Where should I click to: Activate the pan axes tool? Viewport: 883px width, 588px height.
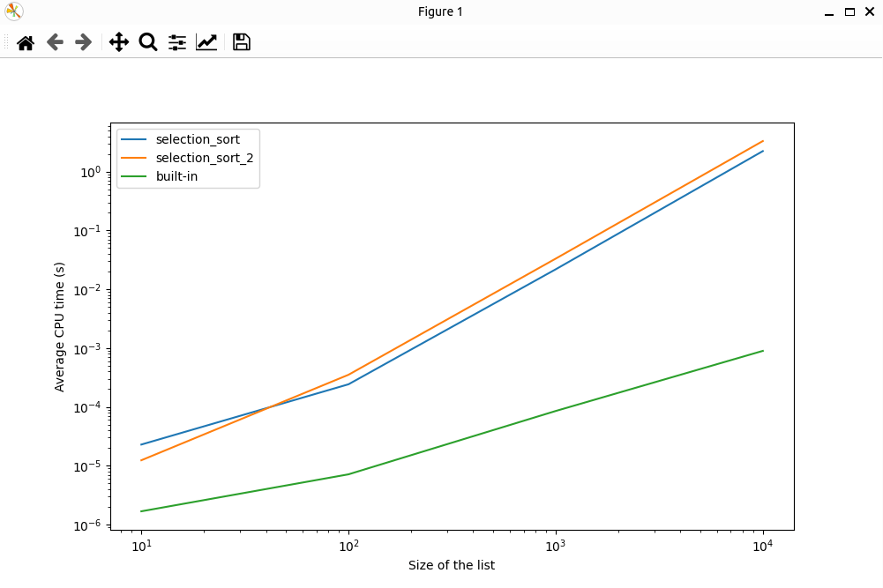pyautogui.click(x=119, y=42)
